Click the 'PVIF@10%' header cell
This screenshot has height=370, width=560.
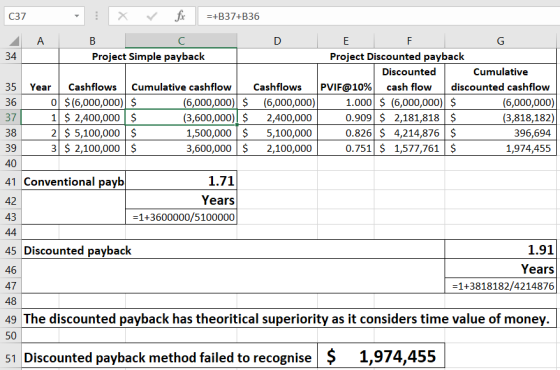tap(346, 79)
